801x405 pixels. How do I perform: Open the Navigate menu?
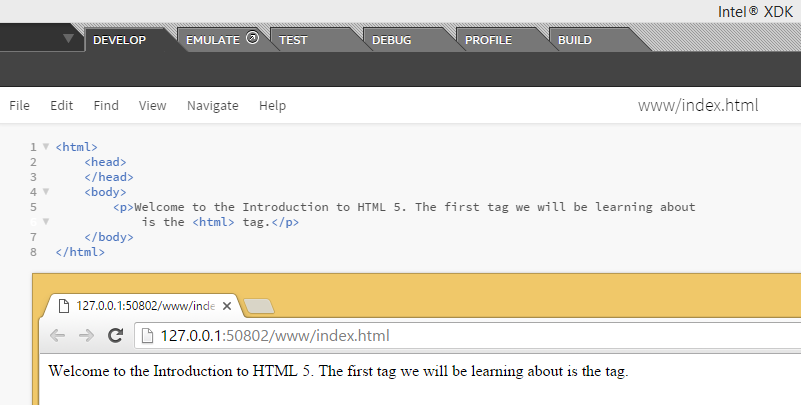pyautogui.click(x=212, y=105)
